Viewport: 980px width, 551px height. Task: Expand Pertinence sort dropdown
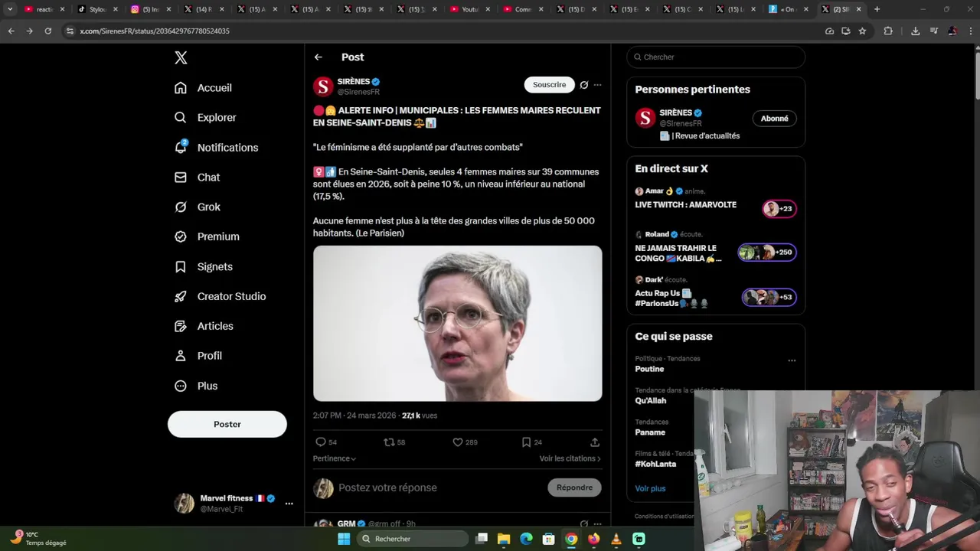[335, 458]
